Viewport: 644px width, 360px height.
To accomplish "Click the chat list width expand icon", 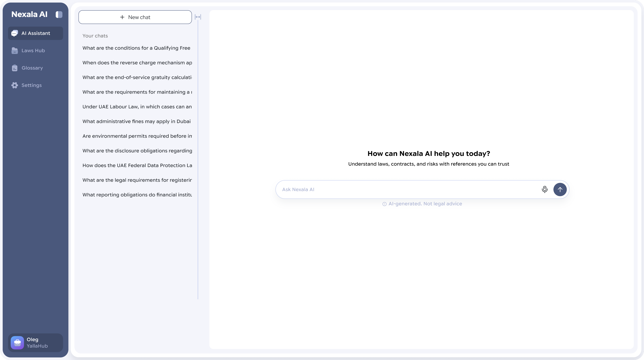I will [x=198, y=17].
